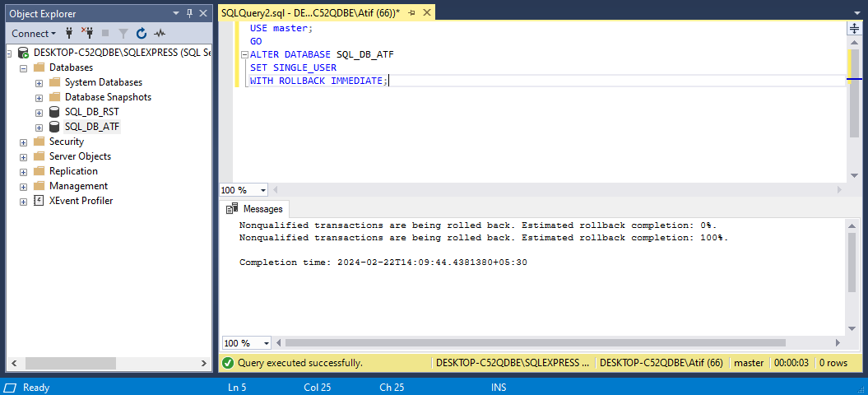Toggle auto-hide pin on Object Explorer

coord(189,13)
